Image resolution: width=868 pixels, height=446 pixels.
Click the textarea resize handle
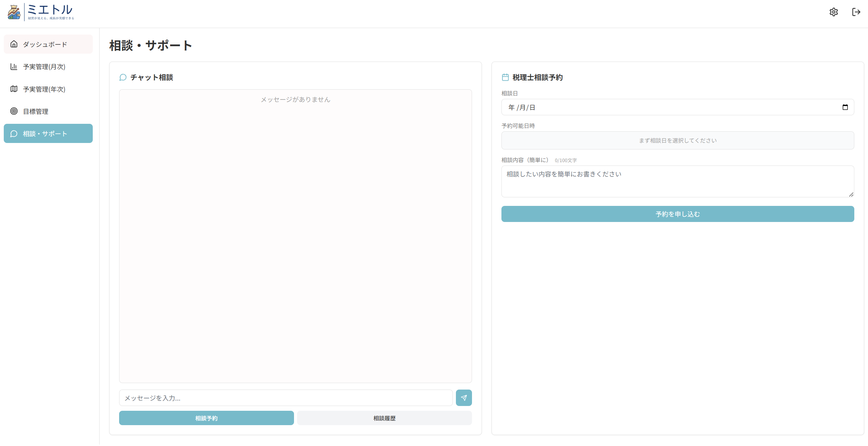coord(851,194)
